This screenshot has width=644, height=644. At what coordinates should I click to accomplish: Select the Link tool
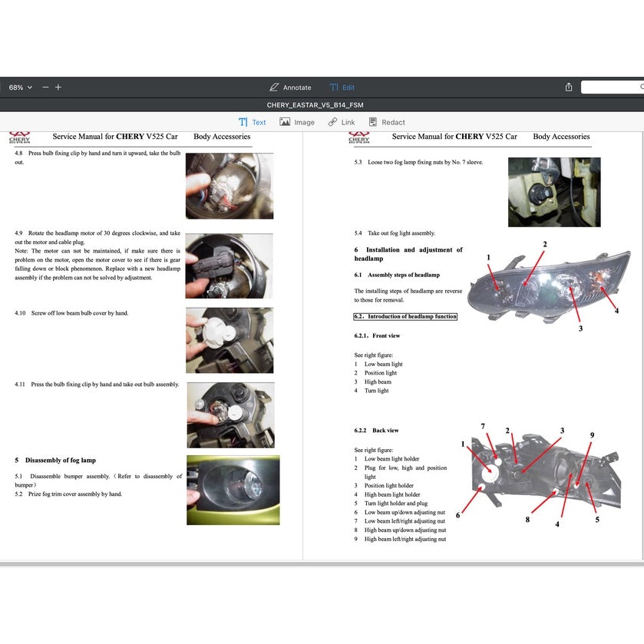pos(342,122)
